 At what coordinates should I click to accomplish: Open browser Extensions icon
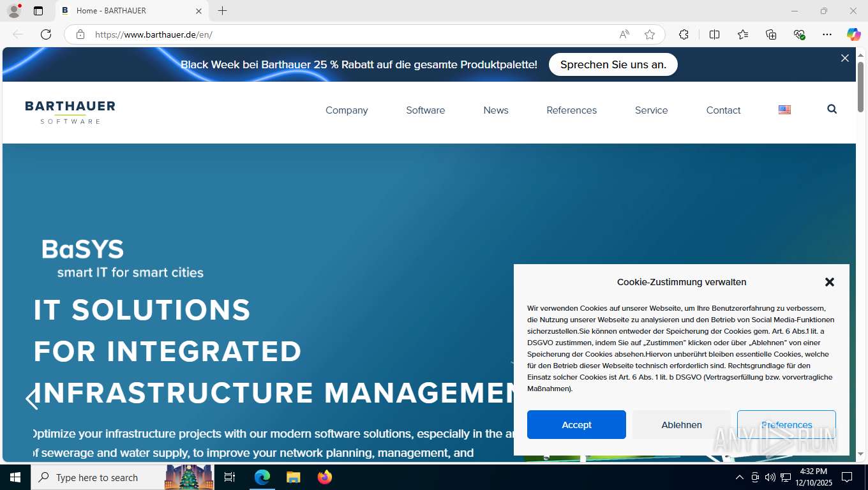click(684, 34)
